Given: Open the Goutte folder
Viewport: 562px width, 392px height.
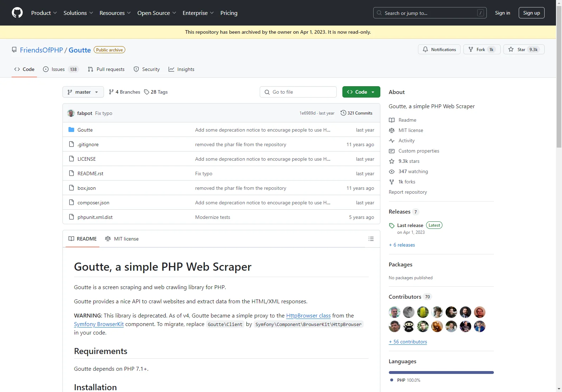Looking at the screenshot, I should [85, 130].
